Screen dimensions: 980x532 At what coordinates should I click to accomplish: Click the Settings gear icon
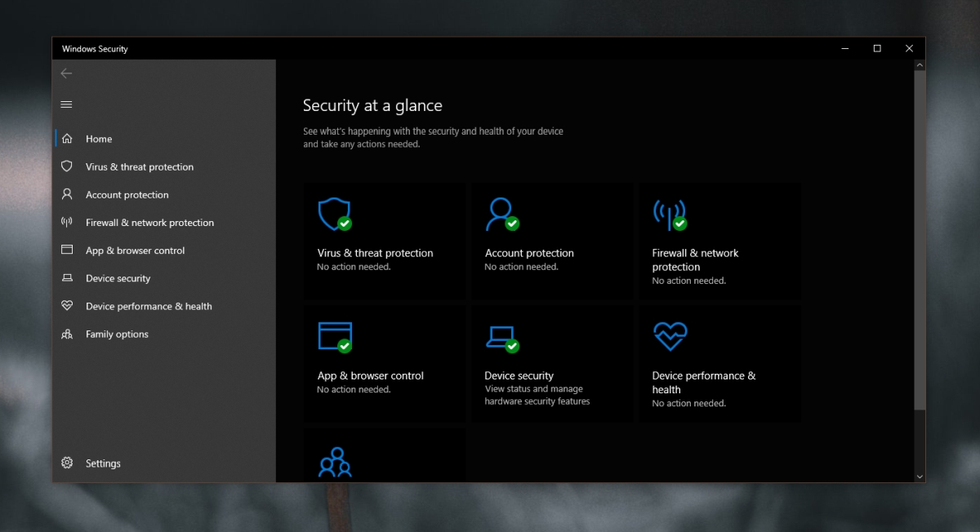click(67, 463)
